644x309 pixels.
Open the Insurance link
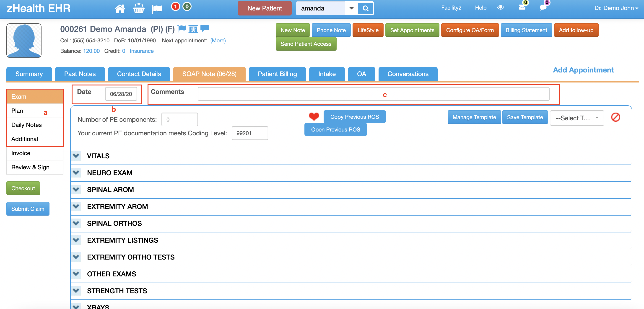pos(141,51)
